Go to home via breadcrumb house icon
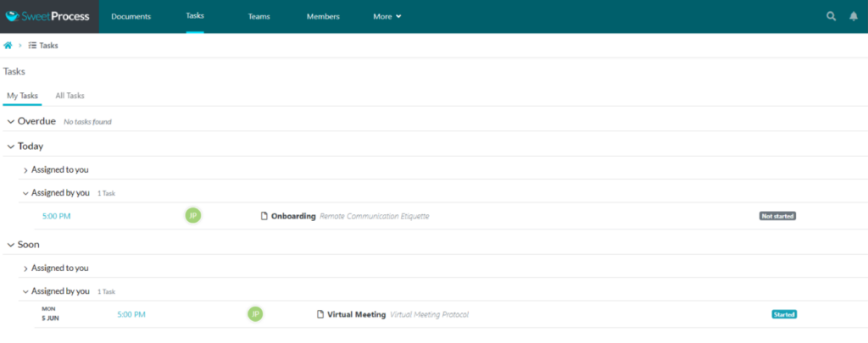Image resolution: width=868 pixels, height=343 pixels. pos(8,46)
